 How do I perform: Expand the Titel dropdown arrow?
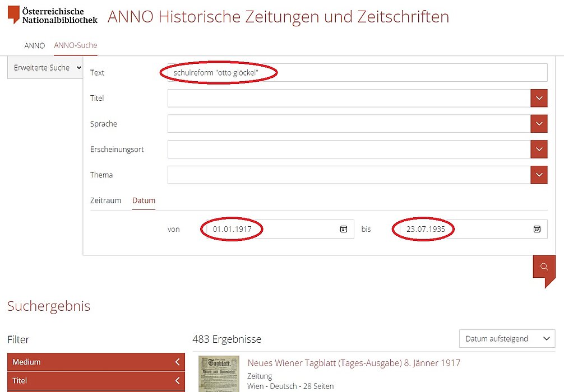pos(539,98)
